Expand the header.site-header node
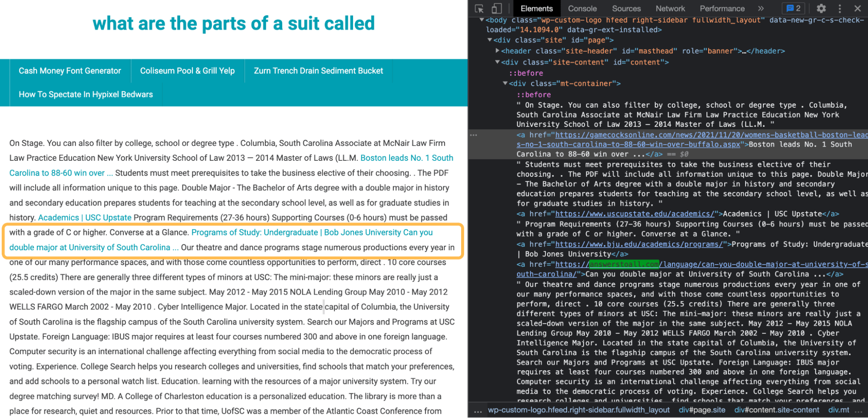Image resolution: width=868 pixels, height=418 pixels. click(497, 51)
